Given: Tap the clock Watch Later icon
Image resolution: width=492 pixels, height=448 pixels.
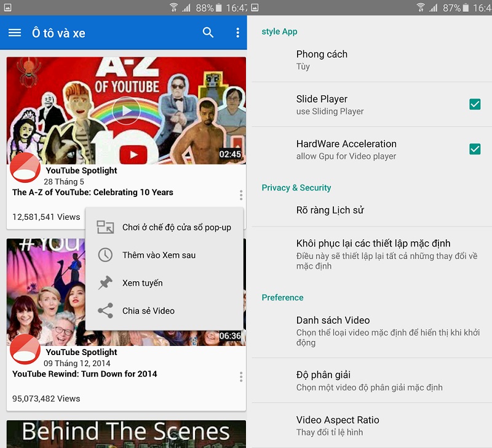Looking at the screenshot, I should (105, 255).
